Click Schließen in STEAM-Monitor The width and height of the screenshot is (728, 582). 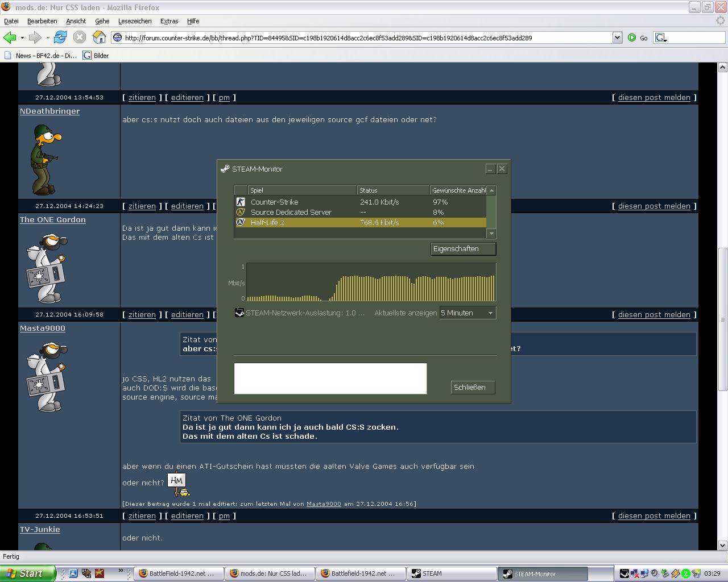472,388
